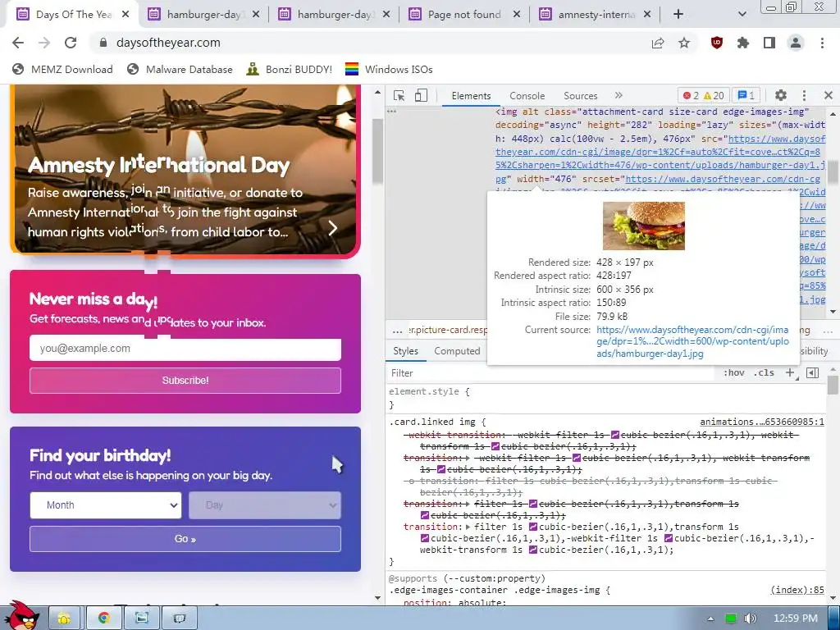The height and width of the screenshot is (630, 840).
Task: Click the volume speaker tray icon
Action: [750, 619]
